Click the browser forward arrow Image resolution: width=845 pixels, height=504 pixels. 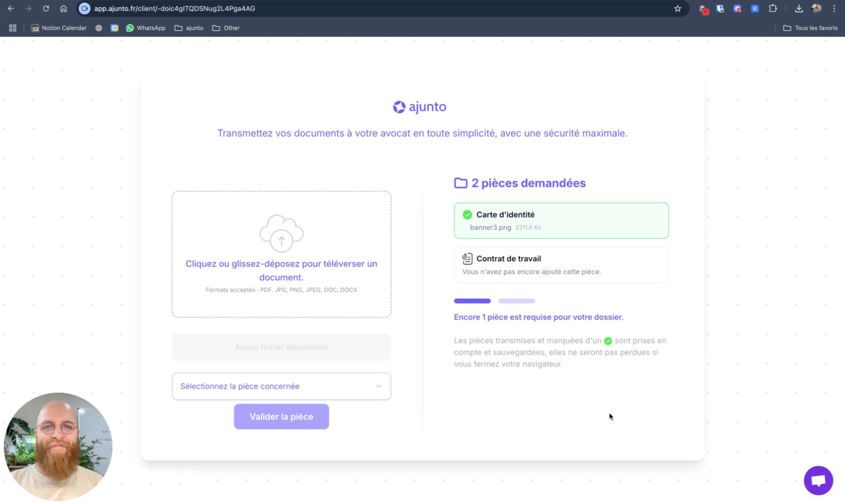(x=28, y=9)
